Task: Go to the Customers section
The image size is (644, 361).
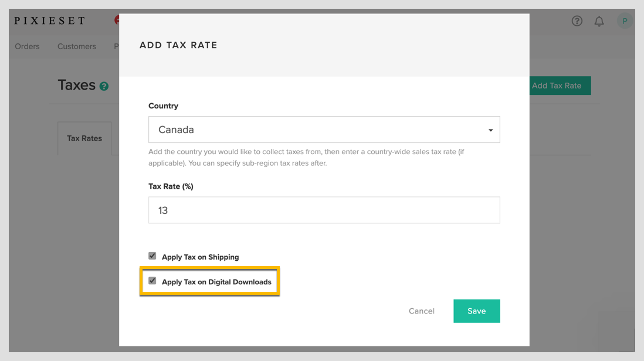Action: [x=76, y=46]
